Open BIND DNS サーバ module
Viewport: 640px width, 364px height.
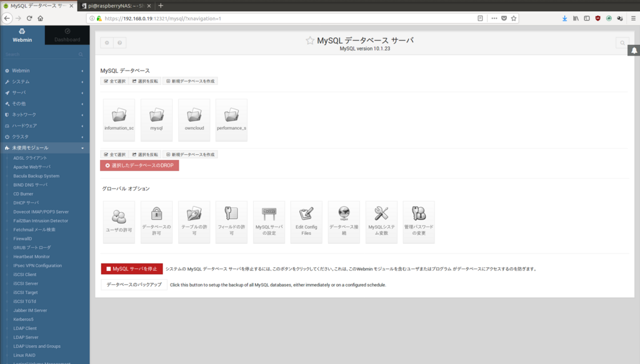coord(31,185)
